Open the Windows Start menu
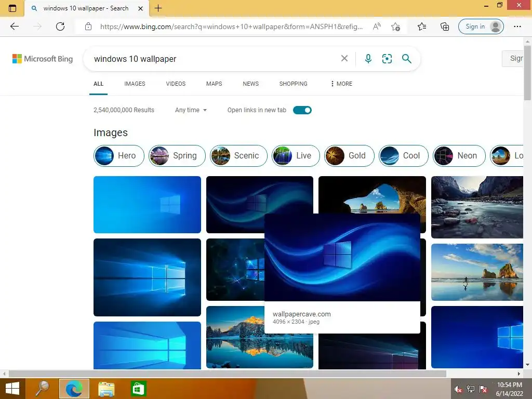This screenshot has height=399, width=532. [x=12, y=389]
